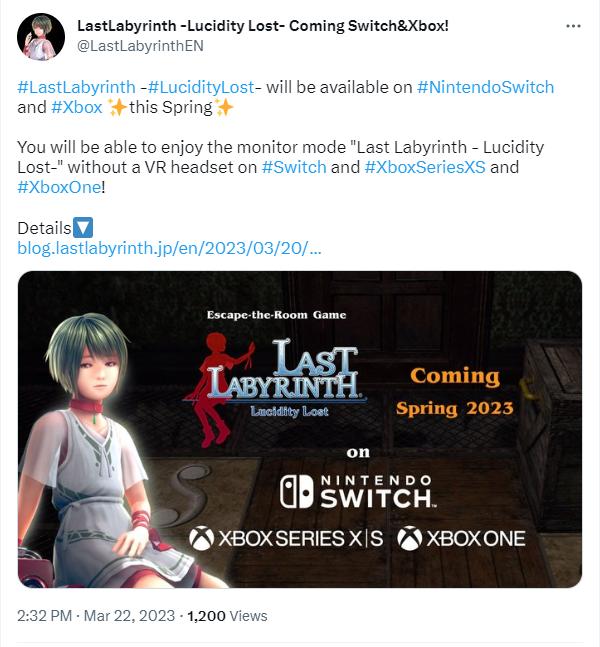Click the sparkle emoji before 'this Spring'
Viewport: 600px width, 647px height.
[117, 107]
